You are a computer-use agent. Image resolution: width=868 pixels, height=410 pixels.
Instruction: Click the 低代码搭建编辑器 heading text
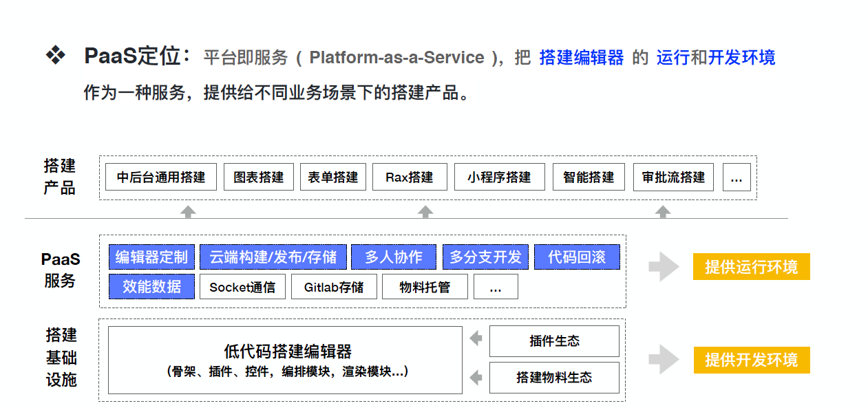pyautogui.click(x=288, y=352)
